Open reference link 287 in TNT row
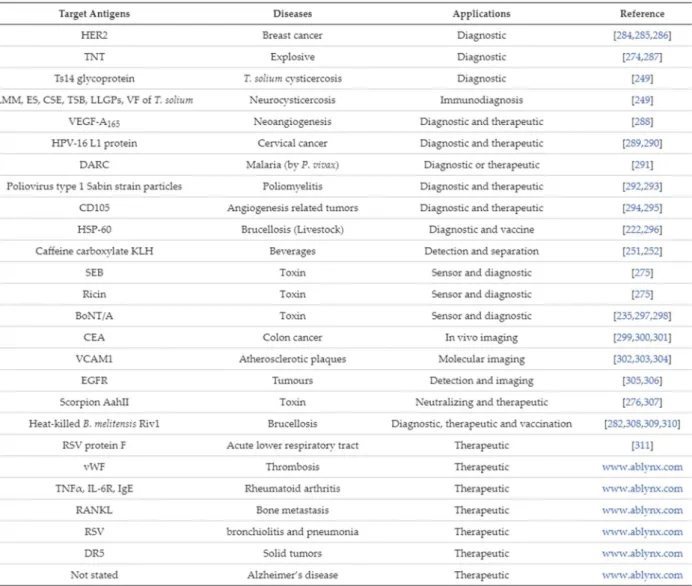Image resolution: width=692 pixels, height=586 pixels. click(652, 57)
